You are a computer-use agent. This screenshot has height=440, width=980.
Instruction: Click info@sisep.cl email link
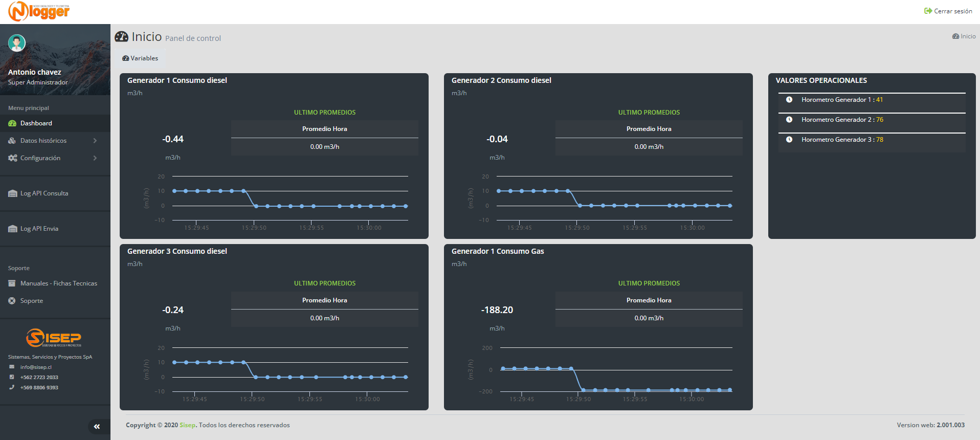36,367
